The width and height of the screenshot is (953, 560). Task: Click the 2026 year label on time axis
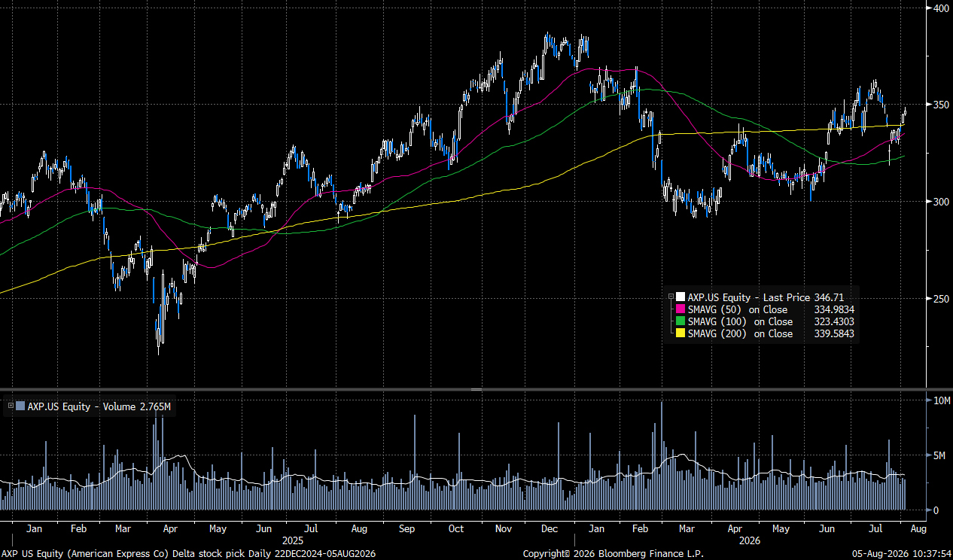pos(749,540)
